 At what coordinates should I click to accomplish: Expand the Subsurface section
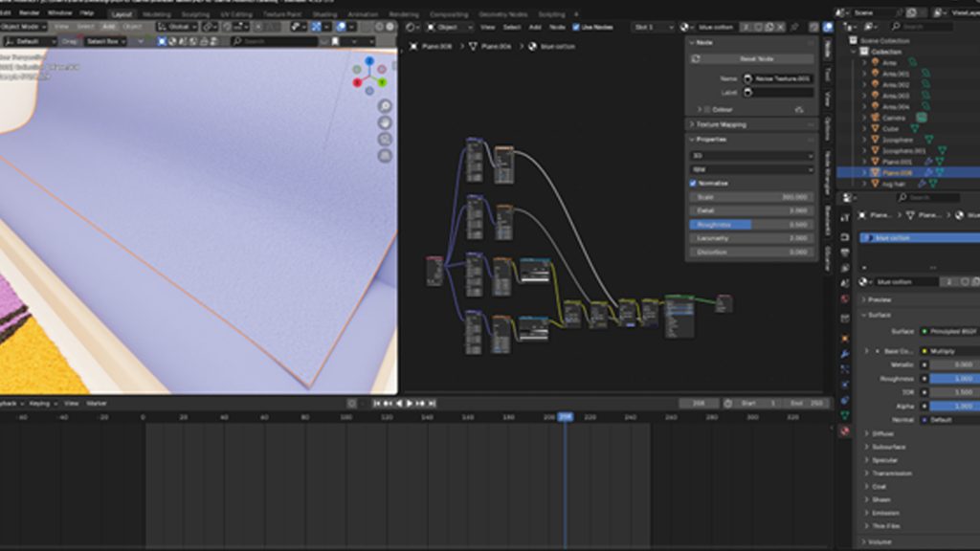pyautogui.click(x=889, y=447)
